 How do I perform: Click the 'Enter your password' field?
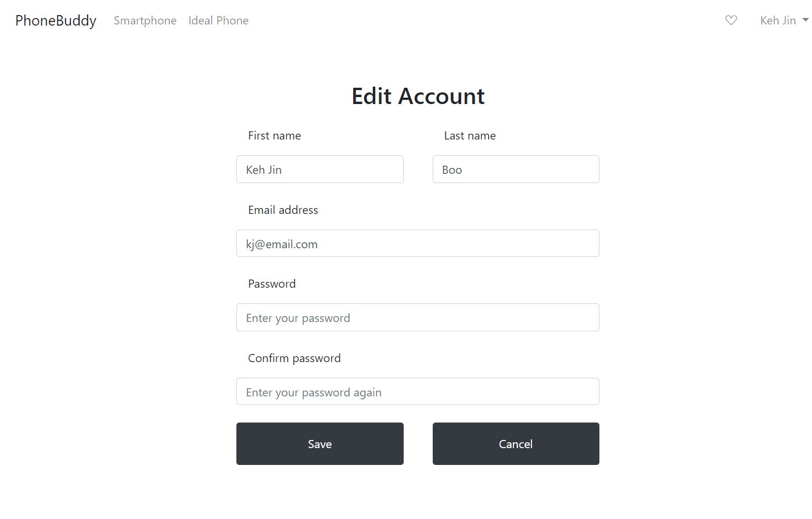(x=418, y=317)
